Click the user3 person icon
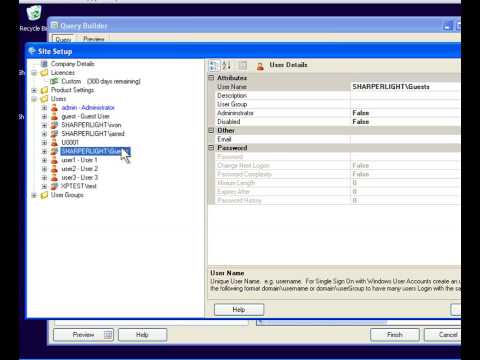Screen dimensions: 480x360 pos(54,177)
